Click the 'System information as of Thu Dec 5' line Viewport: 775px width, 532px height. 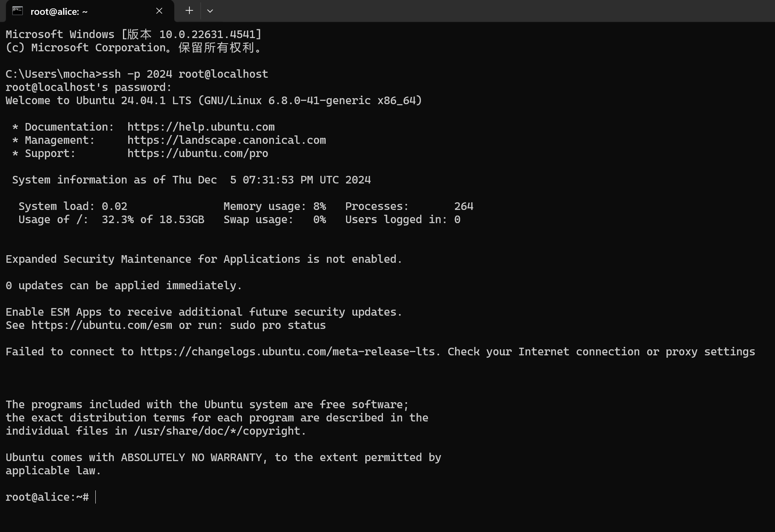click(x=191, y=180)
